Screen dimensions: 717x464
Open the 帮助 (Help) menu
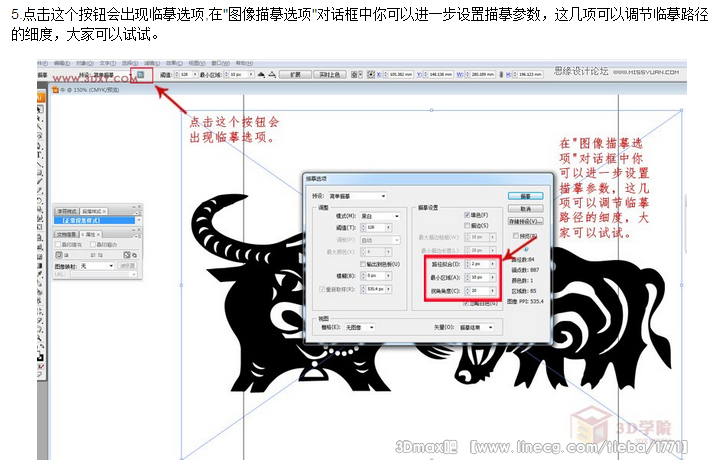pyautogui.click(x=244, y=63)
